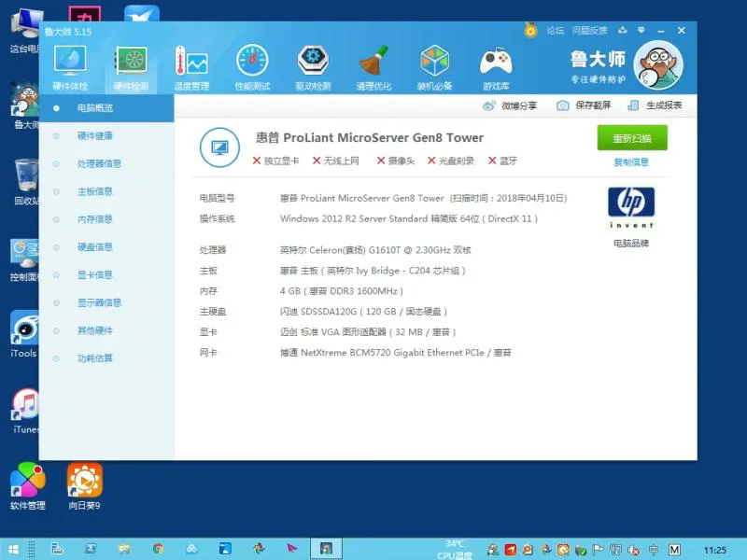The width and height of the screenshot is (747, 560).
Task: Open the 清理优化 cleanup broom tool
Action: click(373, 67)
